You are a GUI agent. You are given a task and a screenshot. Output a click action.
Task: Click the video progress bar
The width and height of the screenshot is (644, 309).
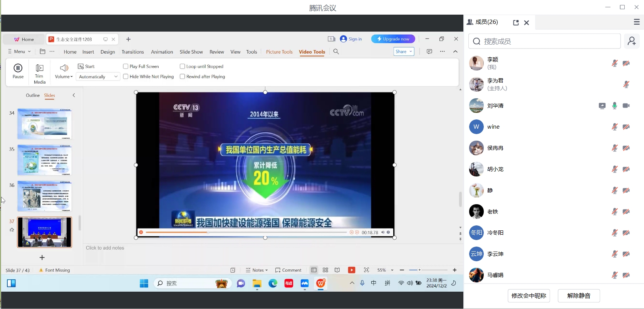pos(246,232)
